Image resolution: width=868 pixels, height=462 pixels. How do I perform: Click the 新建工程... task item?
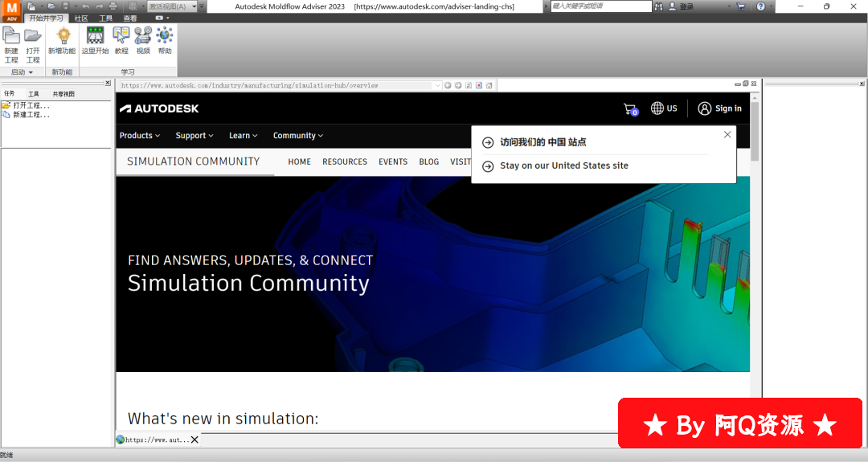click(x=26, y=115)
